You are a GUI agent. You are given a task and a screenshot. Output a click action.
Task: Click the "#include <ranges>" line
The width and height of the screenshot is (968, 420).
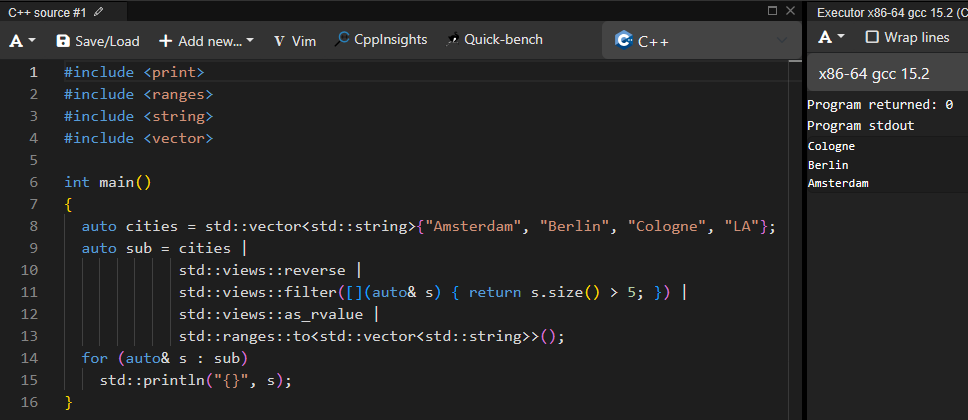pos(138,94)
